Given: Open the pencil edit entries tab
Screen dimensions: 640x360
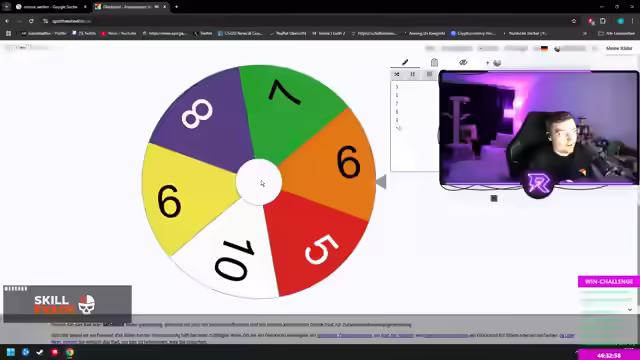Looking at the screenshot, I should [405, 62].
